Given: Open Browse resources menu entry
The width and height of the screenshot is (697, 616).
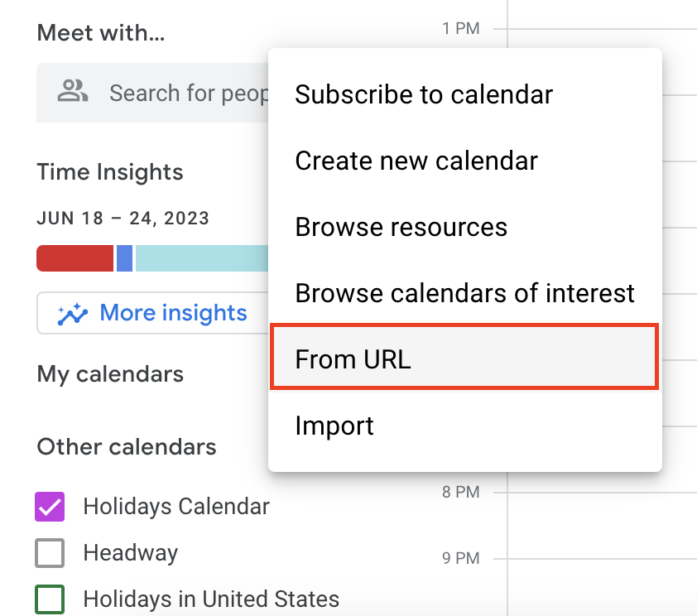Looking at the screenshot, I should (x=401, y=227).
